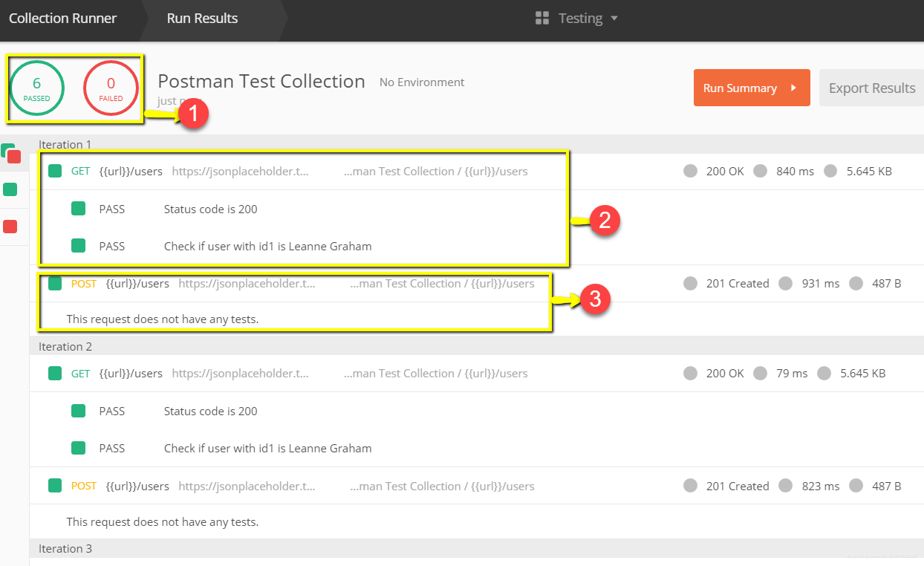Click green square of Iteration 1 GET request
Image resolution: width=924 pixels, height=566 pixels.
55,172
